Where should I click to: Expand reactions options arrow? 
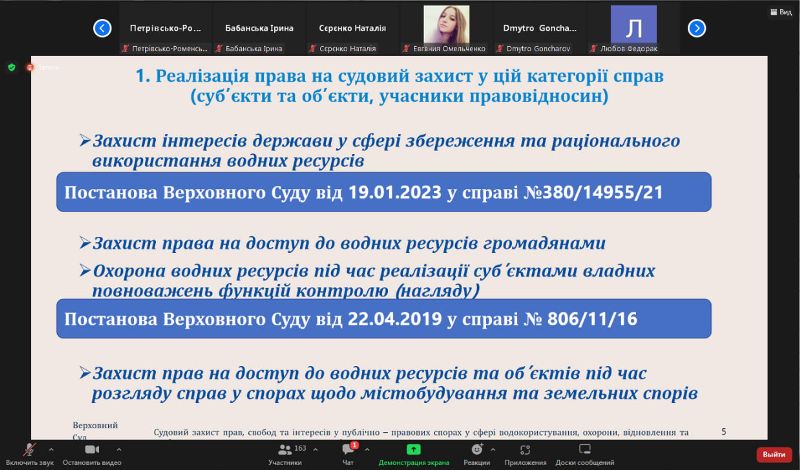coord(492,450)
